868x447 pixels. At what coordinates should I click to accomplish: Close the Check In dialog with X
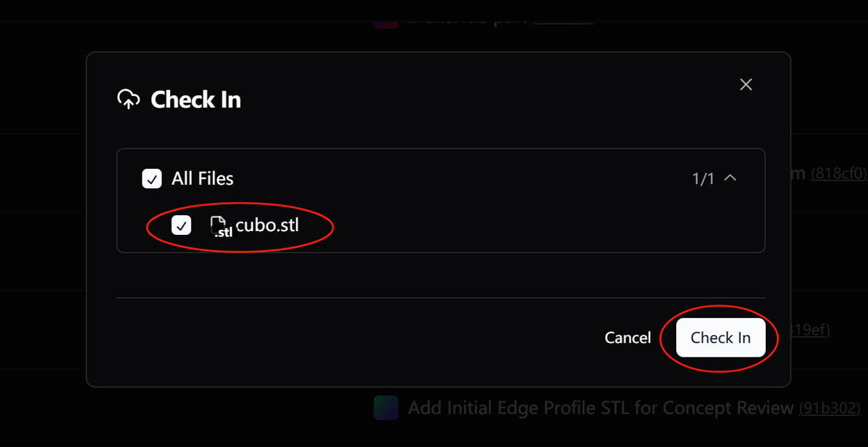(x=746, y=84)
